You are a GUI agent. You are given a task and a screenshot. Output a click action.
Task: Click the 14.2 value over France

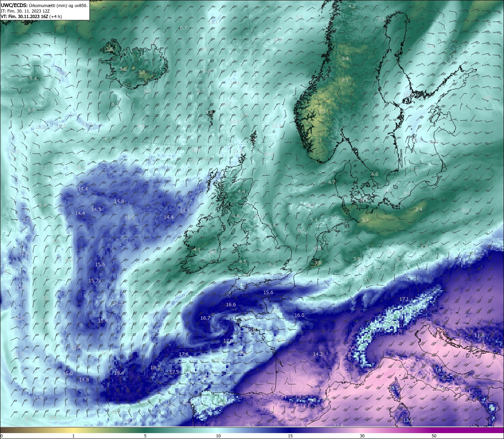[318, 354]
